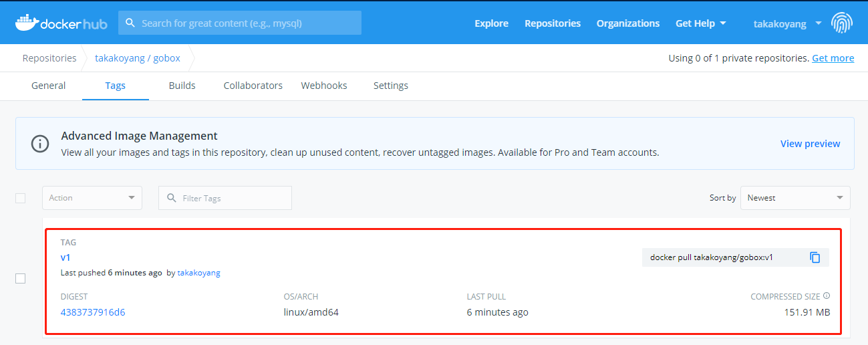This screenshot has height=345, width=868.
Task: Click the fingerprint avatar icon
Action: click(x=842, y=23)
